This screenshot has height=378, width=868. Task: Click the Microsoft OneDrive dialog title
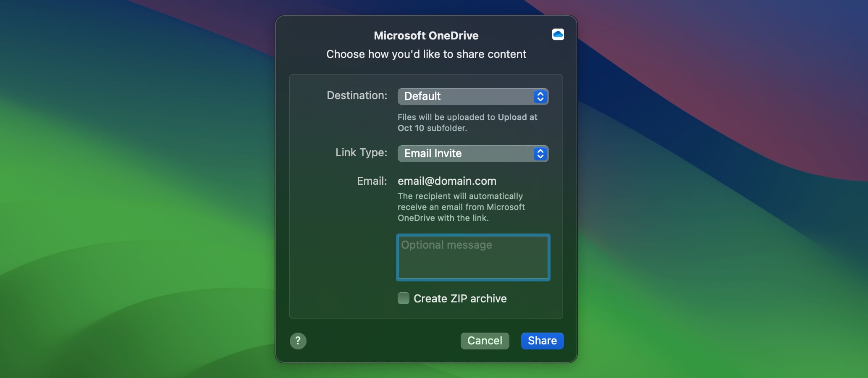coord(426,35)
